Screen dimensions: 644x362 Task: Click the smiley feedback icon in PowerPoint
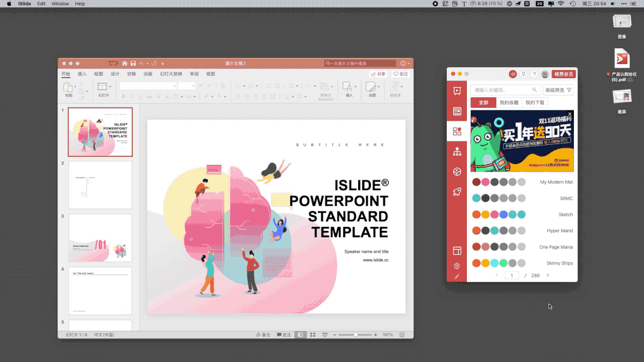[403, 63]
